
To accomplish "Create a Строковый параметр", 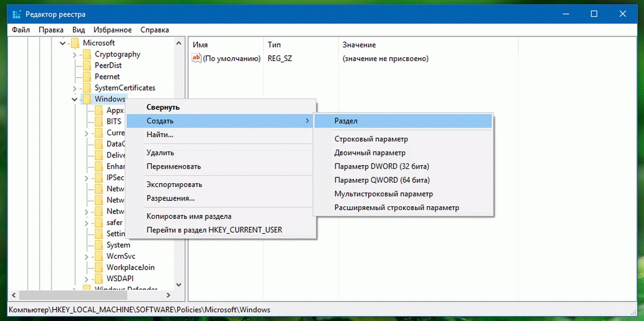I will click(403, 139).
